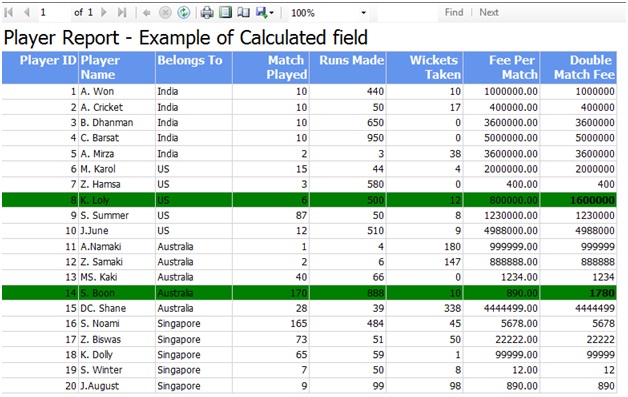The image size is (628, 397).
Task: Click the Belongs To column header
Action: pos(194,67)
